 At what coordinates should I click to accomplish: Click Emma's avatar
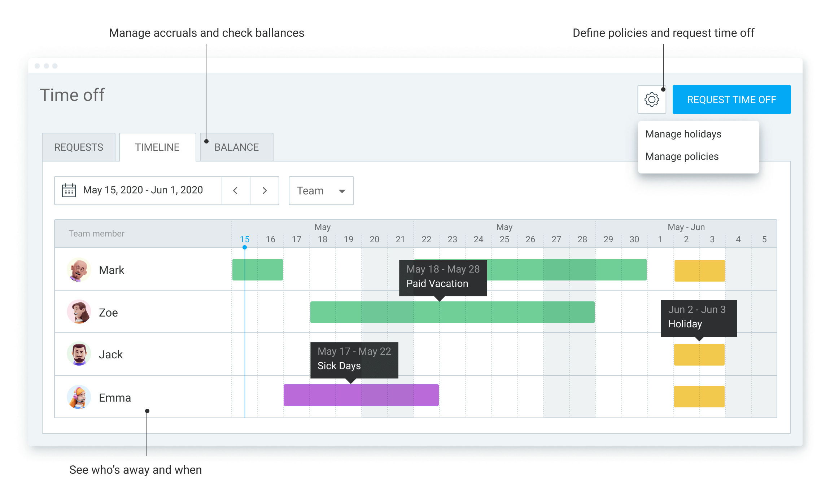[x=79, y=397]
